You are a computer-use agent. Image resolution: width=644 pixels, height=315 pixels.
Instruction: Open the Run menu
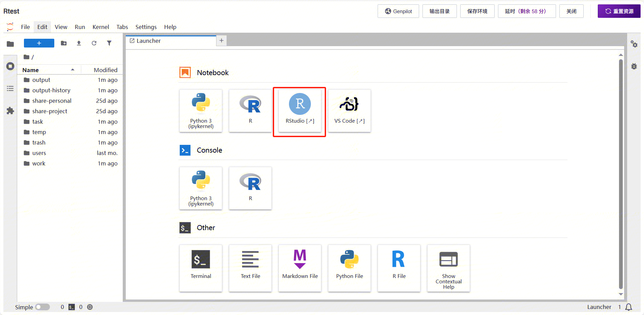(80, 27)
